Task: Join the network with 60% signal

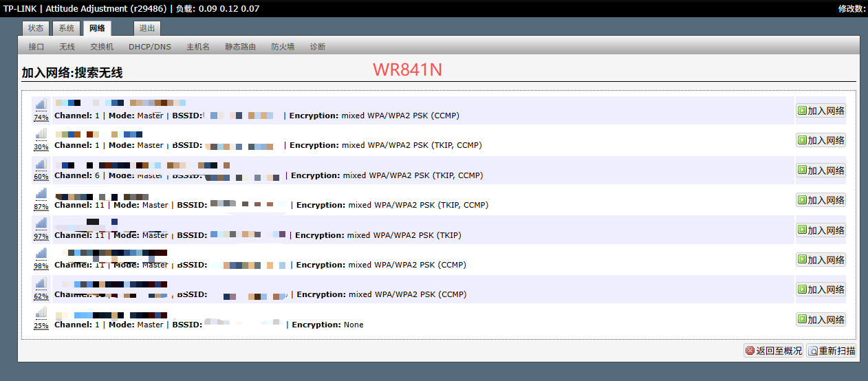Action: (x=821, y=170)
